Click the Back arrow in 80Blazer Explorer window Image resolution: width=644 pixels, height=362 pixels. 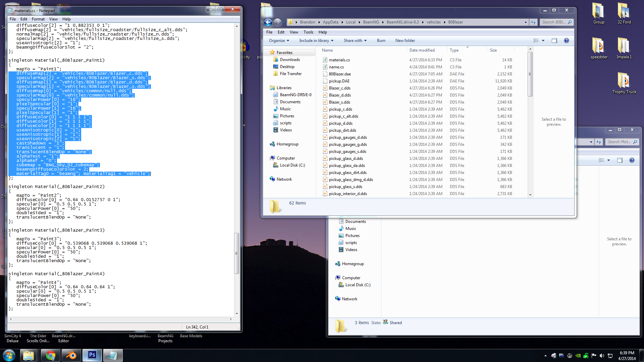[x=268, y=22]
